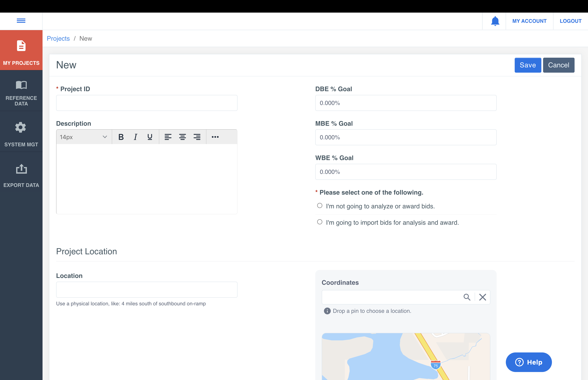The height and width of the screenshot is (380, 588).
Task: Toggle underline formatting in Description editor
Action: 150,137
